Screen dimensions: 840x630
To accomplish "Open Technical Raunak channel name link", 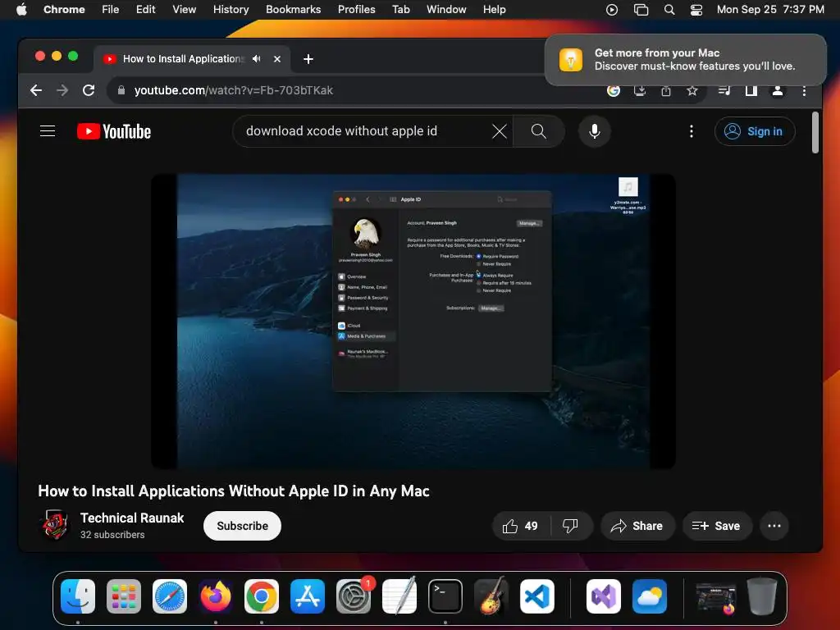I will pyautogui.click(x=132, y=518).
